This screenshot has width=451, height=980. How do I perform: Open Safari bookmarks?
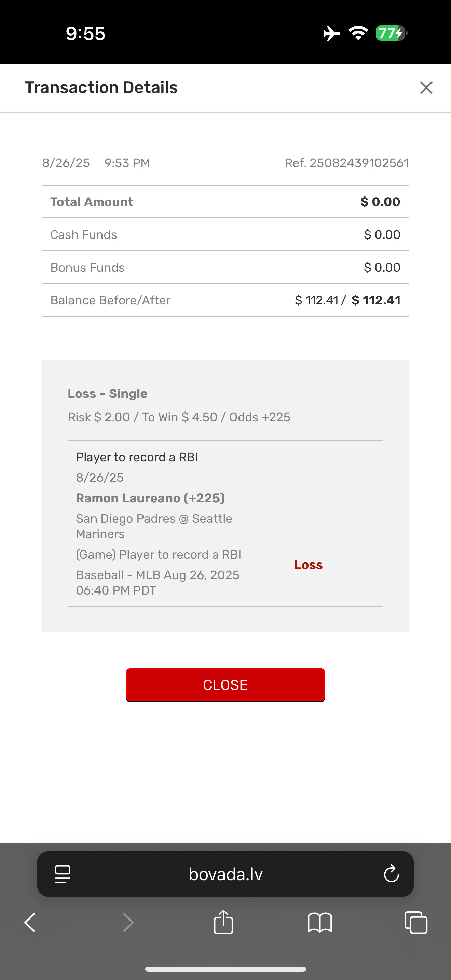coord(320,923)
